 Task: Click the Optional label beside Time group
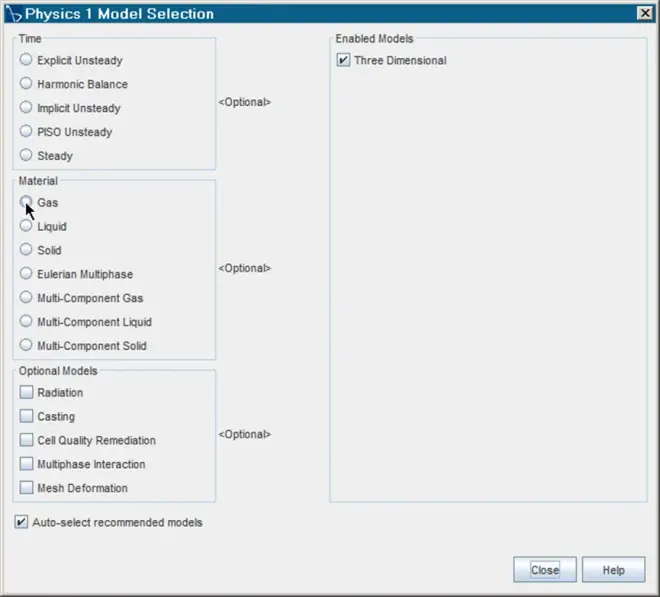245,102
